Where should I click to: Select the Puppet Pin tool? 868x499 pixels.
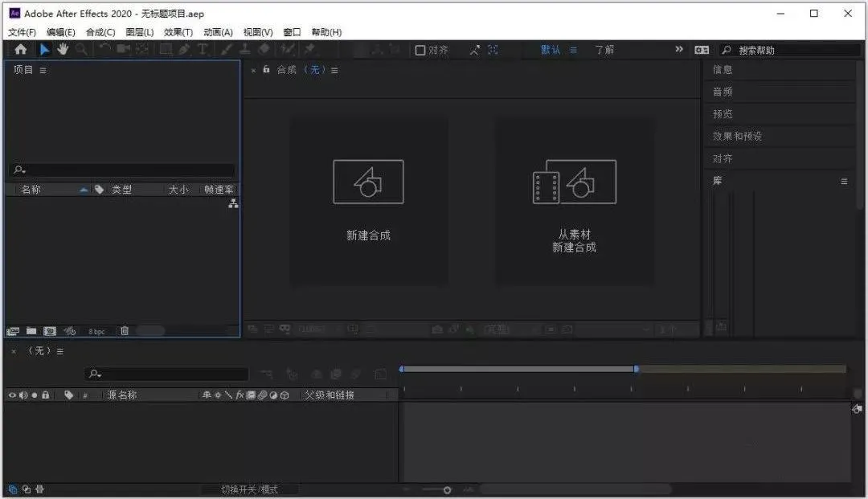[309, 50]
